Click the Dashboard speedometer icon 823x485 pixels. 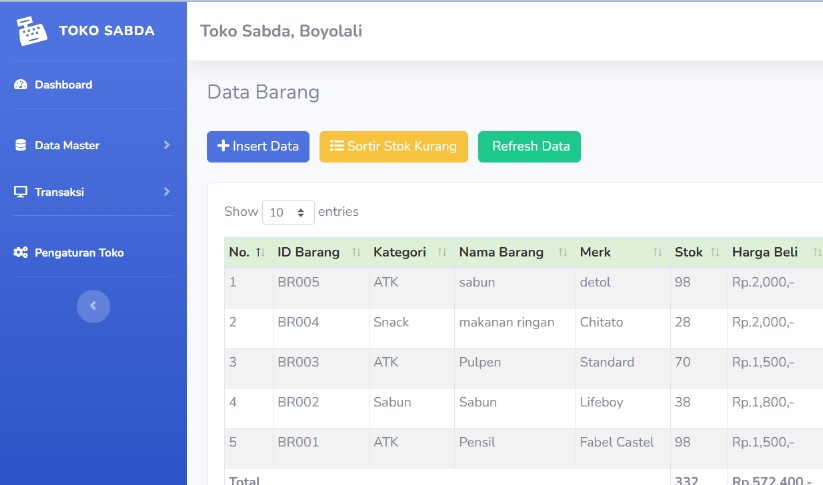pos(20,85)
